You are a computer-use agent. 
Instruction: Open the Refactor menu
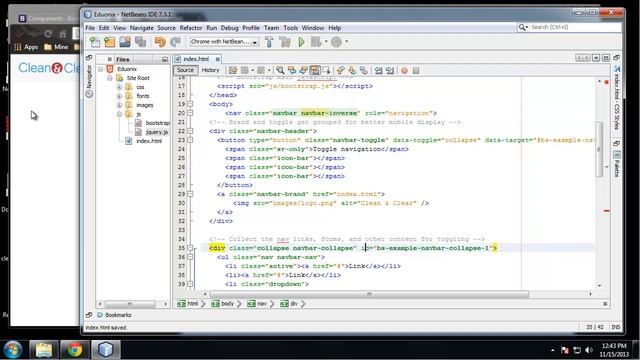click(x=191, y=28)
